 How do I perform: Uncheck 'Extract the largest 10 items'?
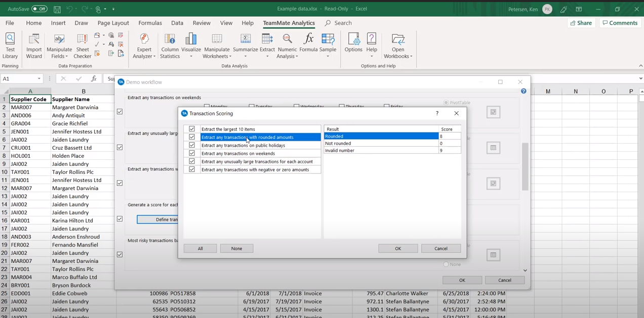pyautogui.click(x=192, y=129)
